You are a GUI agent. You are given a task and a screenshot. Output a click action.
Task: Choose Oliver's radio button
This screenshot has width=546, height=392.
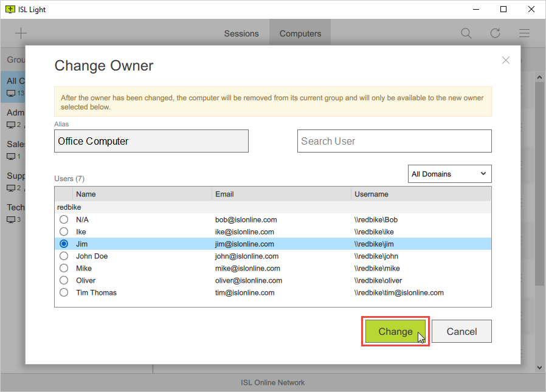point(64,280)
